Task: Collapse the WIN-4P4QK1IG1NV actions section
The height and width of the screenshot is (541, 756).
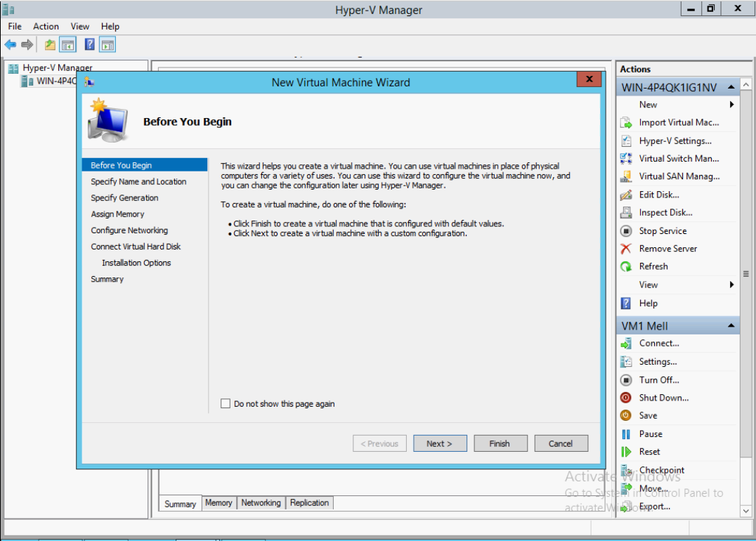Action: [x=731, y=86]
